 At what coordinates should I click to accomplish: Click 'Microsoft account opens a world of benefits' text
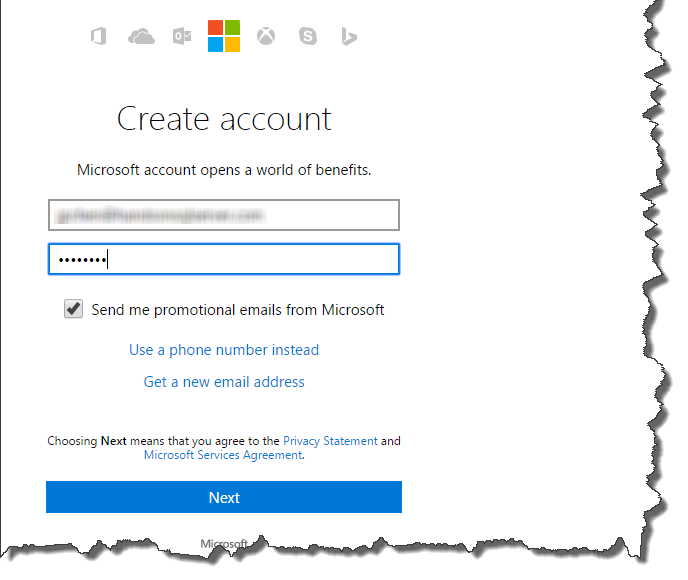224,170
